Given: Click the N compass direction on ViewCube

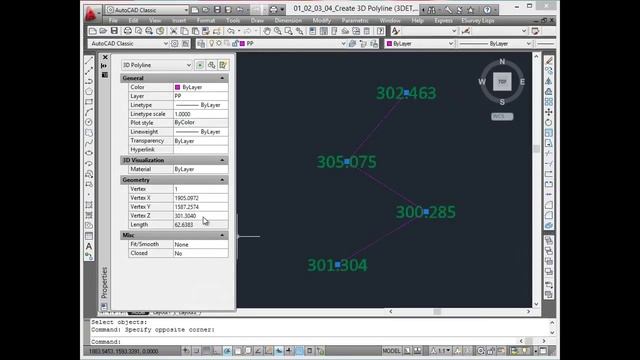Looking at the screenshot, I should (502, 62).
